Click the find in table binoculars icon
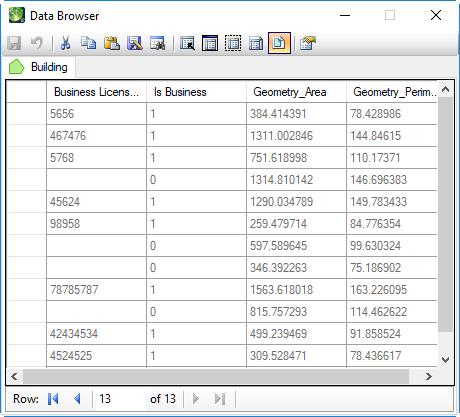The image size is (460, 417). point(157,43)
